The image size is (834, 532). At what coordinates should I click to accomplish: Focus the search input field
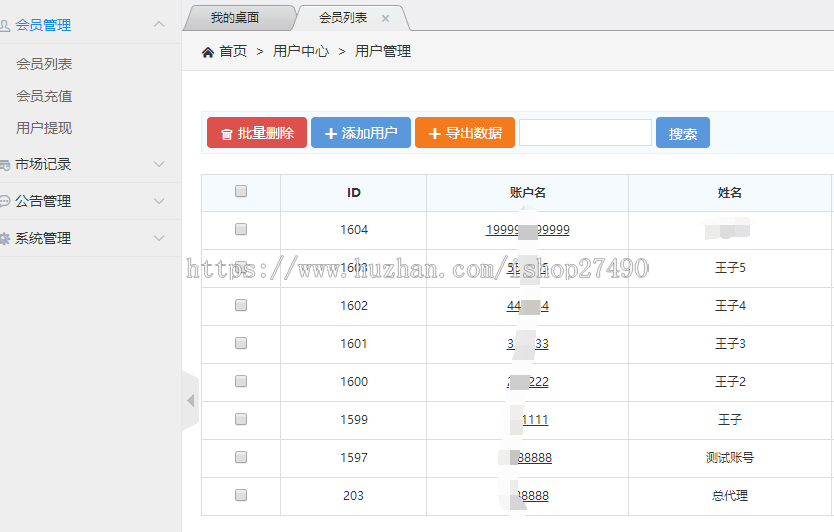click(x=585, y=132)
